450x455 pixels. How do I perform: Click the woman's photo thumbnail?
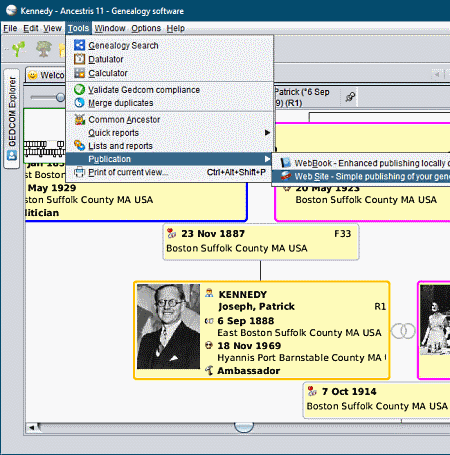(435, 320)
